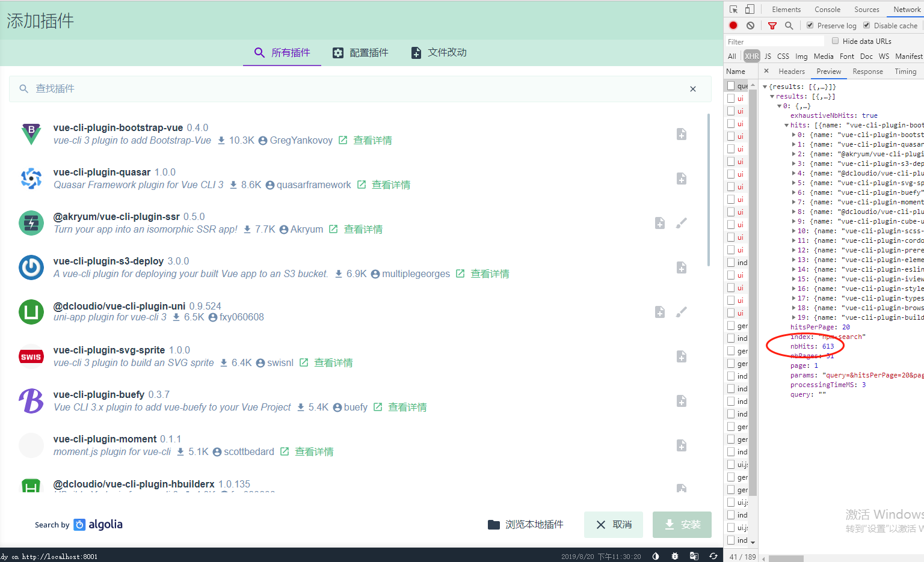This screenshot has height=562, width=924.
Task: Click the translate icon in status bar
Action: 694,556
